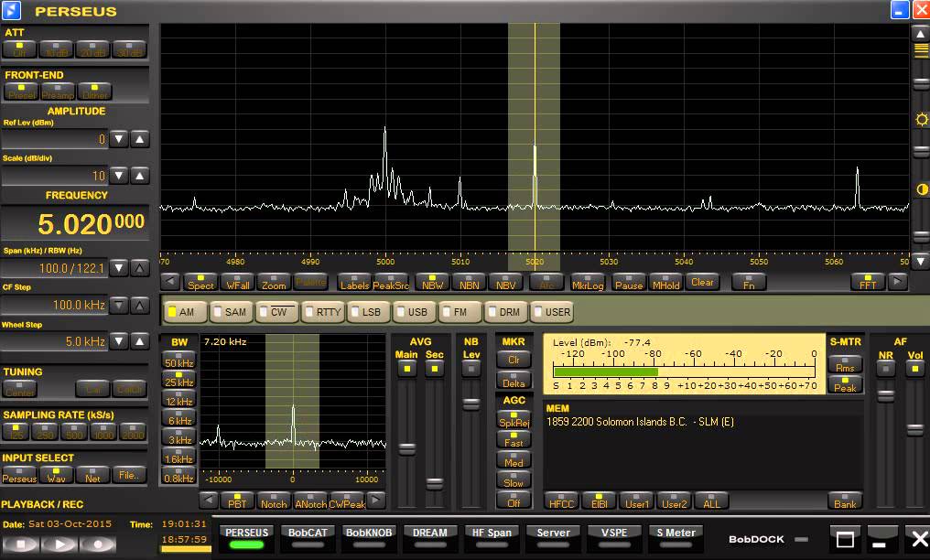Image resolution: width=930 pixels, height=560 pixels.
Task: Select DRM demodulation mode
Action: coord(504,312)
